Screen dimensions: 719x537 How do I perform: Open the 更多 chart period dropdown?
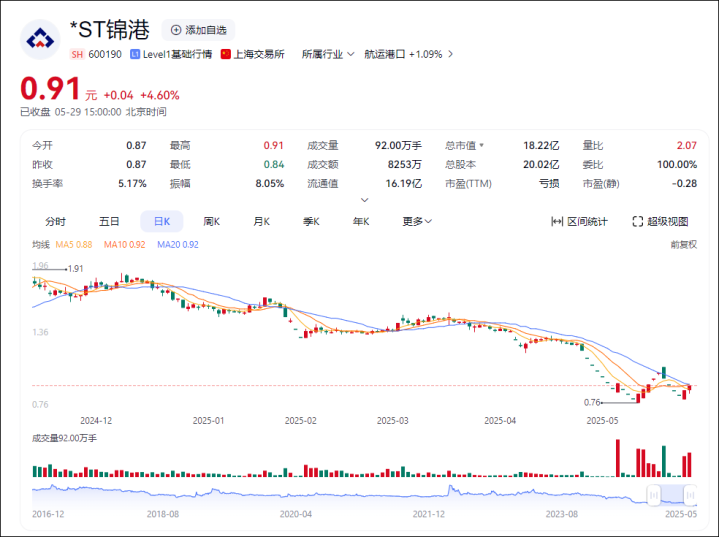417,222
